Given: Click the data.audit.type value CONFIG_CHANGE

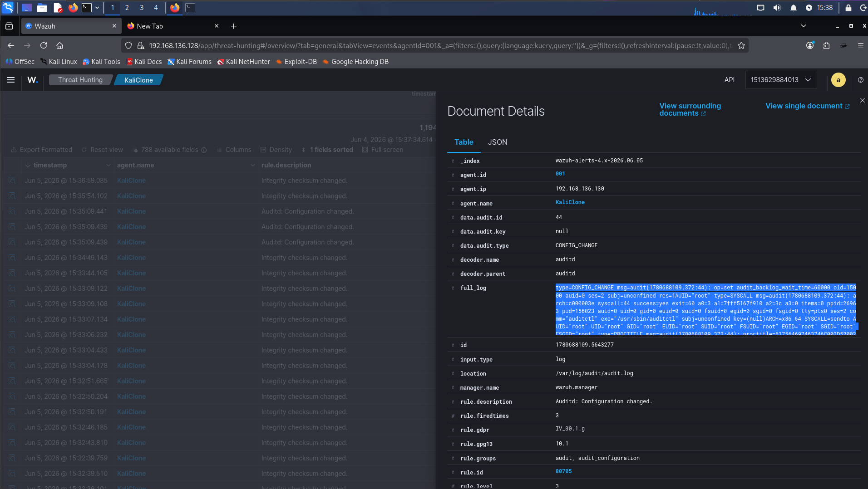Looking at the screenshot, I should tap(577, 245).
